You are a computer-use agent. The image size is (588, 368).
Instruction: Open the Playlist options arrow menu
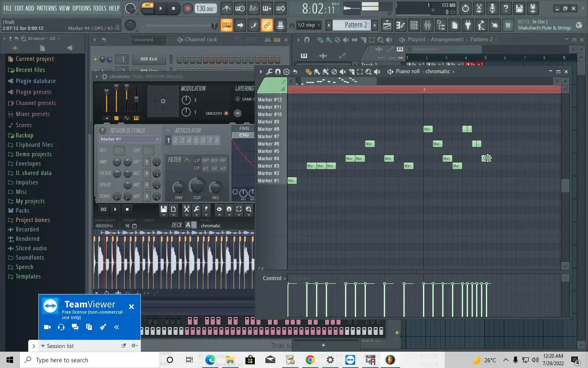(298, 40)
